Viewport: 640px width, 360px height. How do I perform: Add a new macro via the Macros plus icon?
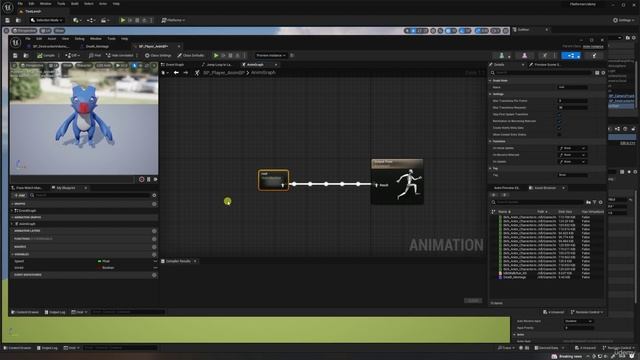154,247
